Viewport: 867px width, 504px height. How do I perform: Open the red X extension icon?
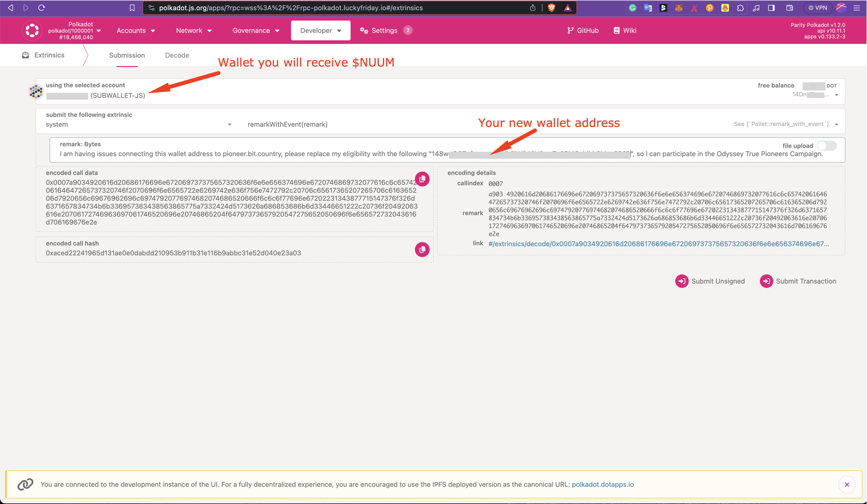[x=694, y=8]
